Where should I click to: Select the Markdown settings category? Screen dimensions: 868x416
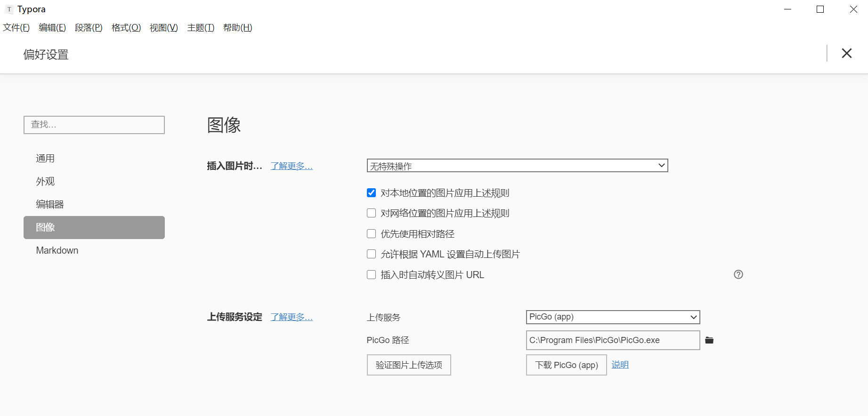coord(94,250)
